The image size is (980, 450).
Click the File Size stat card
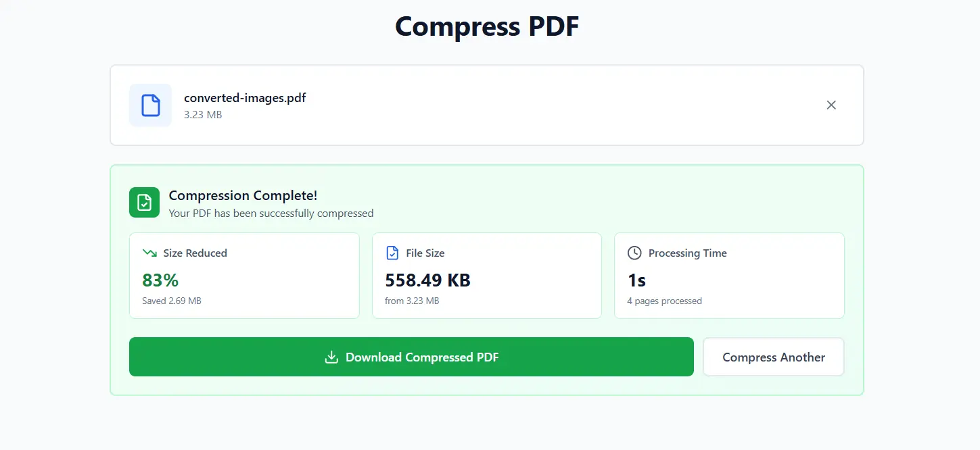pos(486,276)
